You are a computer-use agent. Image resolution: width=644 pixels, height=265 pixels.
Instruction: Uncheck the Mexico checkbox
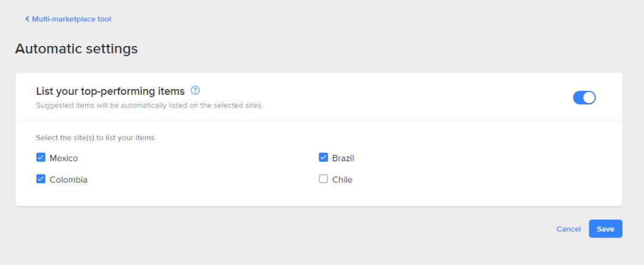41,158
